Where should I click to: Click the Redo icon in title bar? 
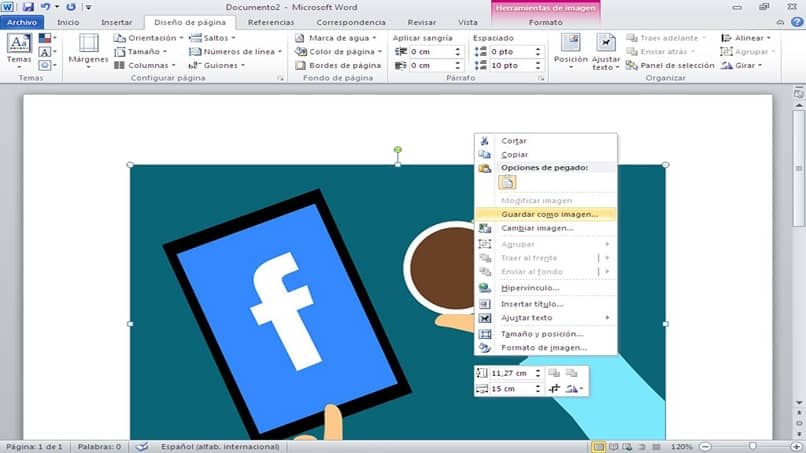[70, 7]
